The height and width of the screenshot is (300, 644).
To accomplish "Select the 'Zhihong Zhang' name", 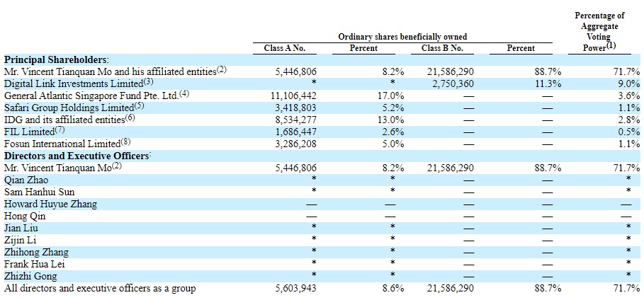I will point(36,253).
